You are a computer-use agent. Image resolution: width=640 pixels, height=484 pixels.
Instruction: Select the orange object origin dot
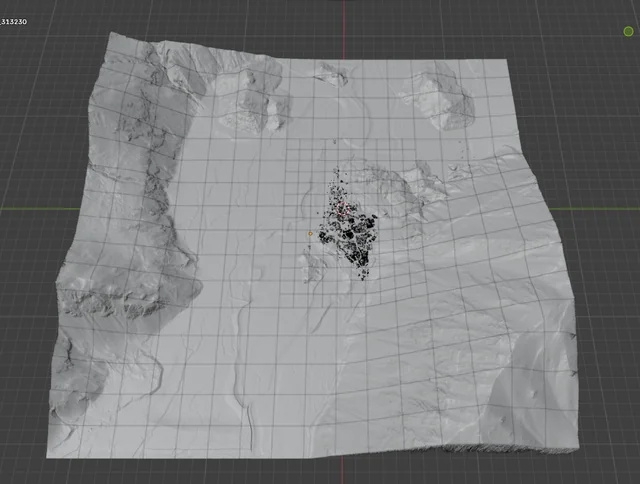coord(311,234)
